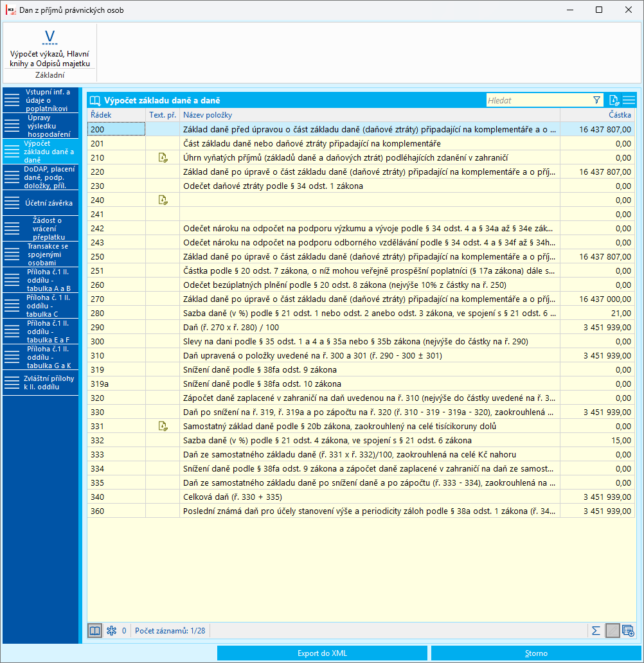This screenshot has height=663, width=644.
Task: Click the sigma sum icon in status bar
Action: pos(596,631)
